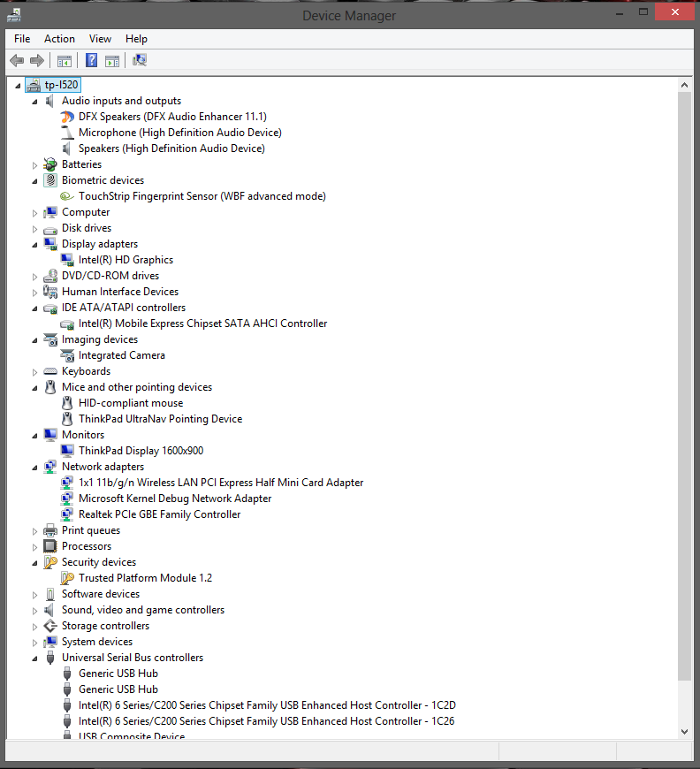This screenshot has height=769, width=700.
Task: Collapse the Display adapters node
Action: click(34, 245)
